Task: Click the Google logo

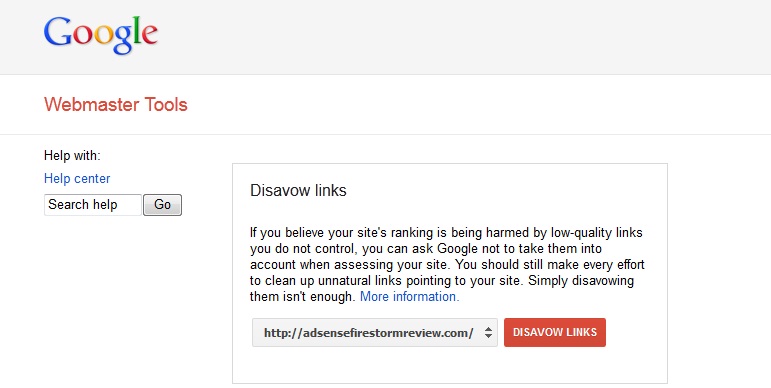Action: [101, 35]
